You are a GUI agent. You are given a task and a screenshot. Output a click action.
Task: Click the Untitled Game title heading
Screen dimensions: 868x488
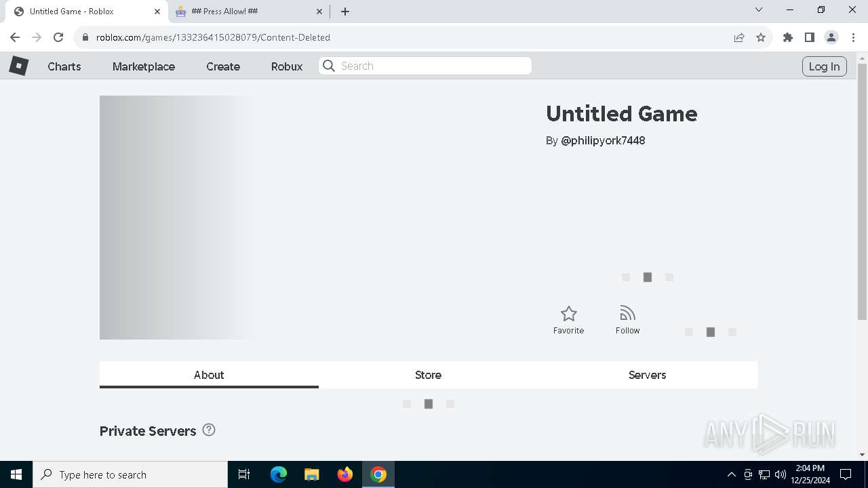[621, 113]
